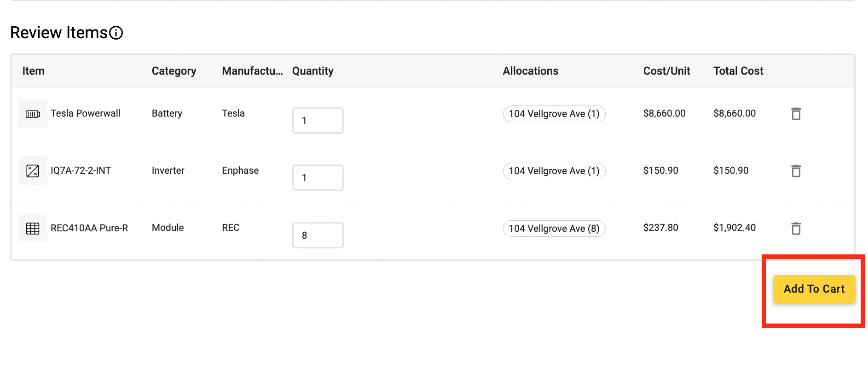Click the Allocations column header
Viewport: 868px width, 365px height.
click(531, 71)
